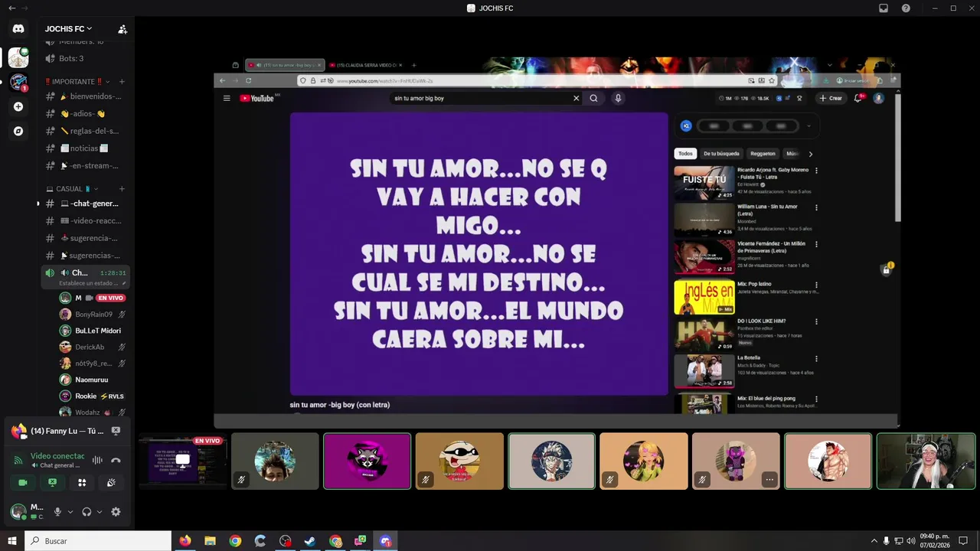Stop streaming via icon next to Fanny Lu
Viewport: 980px width, 551px height.
(116, 431)
